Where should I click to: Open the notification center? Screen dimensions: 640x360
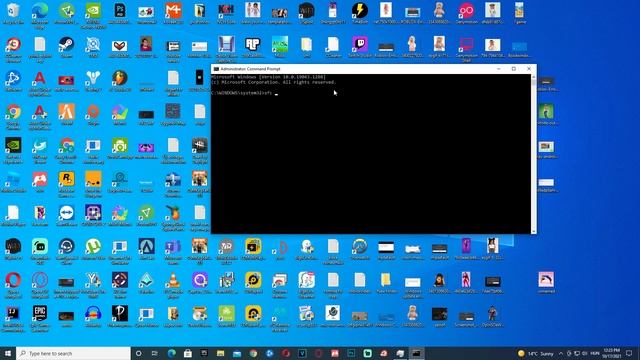[629, 353]
